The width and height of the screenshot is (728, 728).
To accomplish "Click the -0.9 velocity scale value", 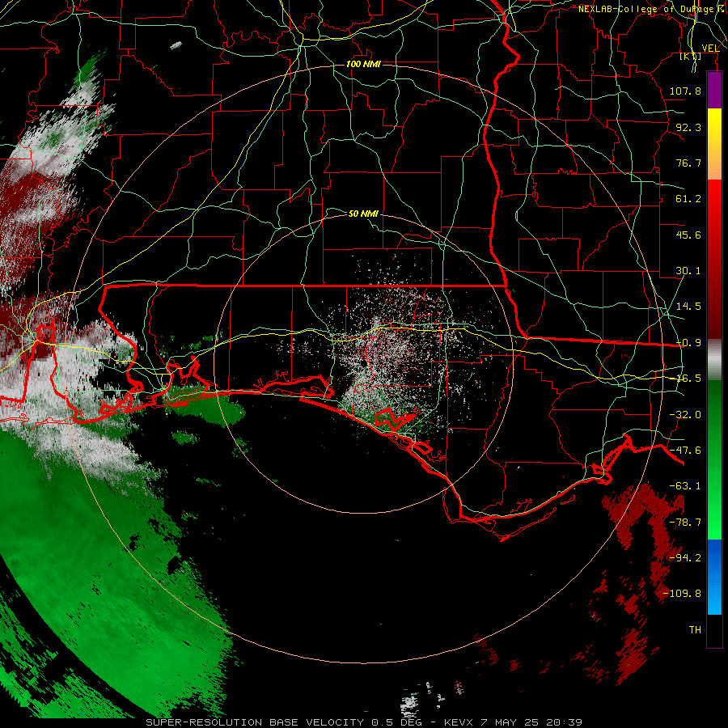I will coord(688,343).
